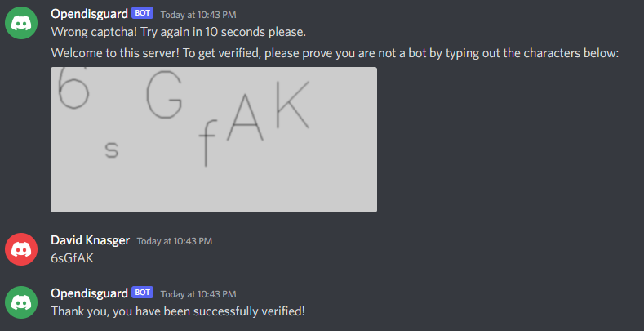Click the BOT badge on the last Opendisguard message
The height and width of the screenshot is (331, 644).
pos(143,293)
